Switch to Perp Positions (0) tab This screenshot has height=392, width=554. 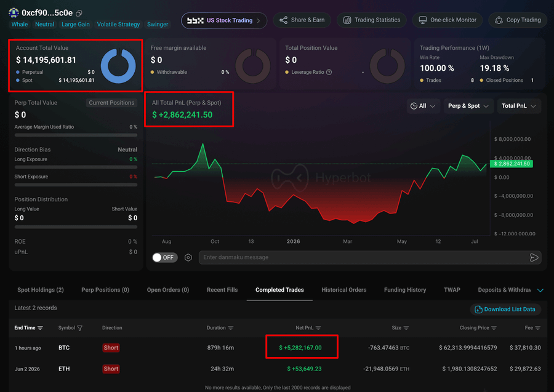pyautogui.click(x=105, y=290)
